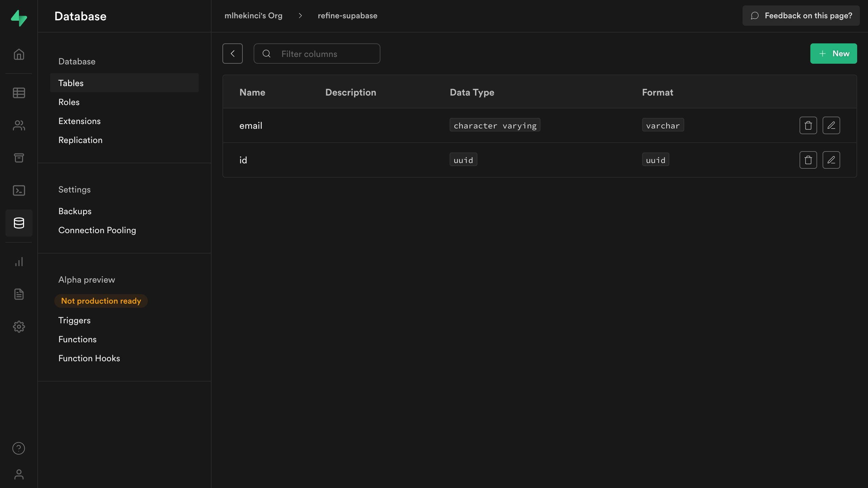The height and width of the screenshot is (488, 868).
Task: Click the uuid format tag
Action: point(655,160)
